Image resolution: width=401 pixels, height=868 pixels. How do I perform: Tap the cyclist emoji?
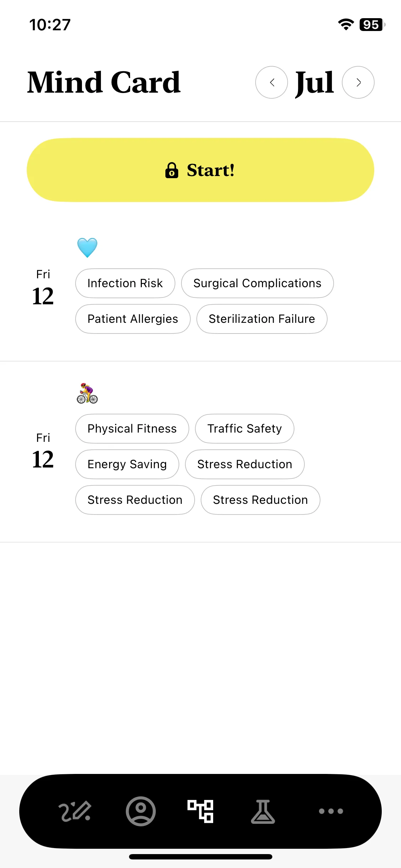87,393
